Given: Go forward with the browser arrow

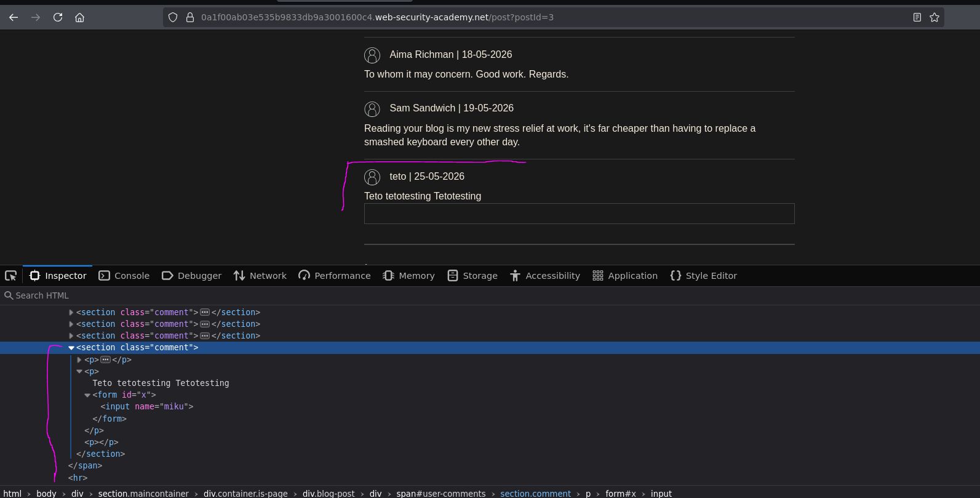Looking at the screenshot, I should point(36,17).
